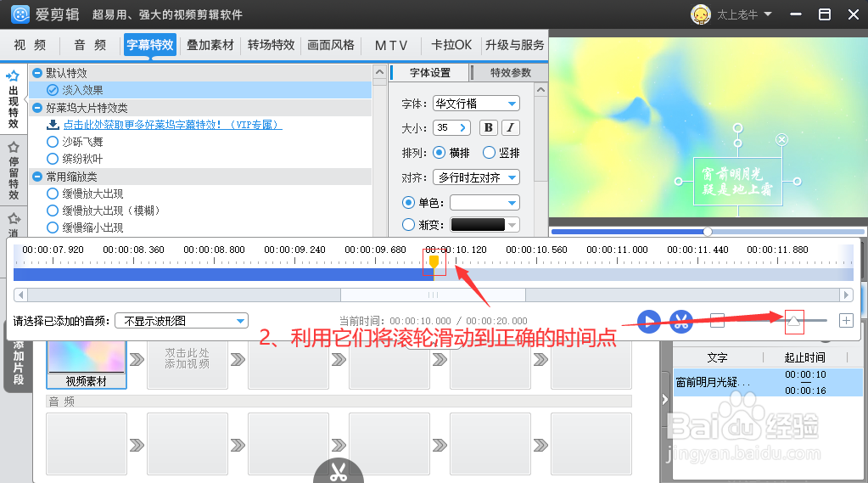The width and height of the screenshot is (868, 483).
Task: Click the blue scissors cut button
Action: 681,321
